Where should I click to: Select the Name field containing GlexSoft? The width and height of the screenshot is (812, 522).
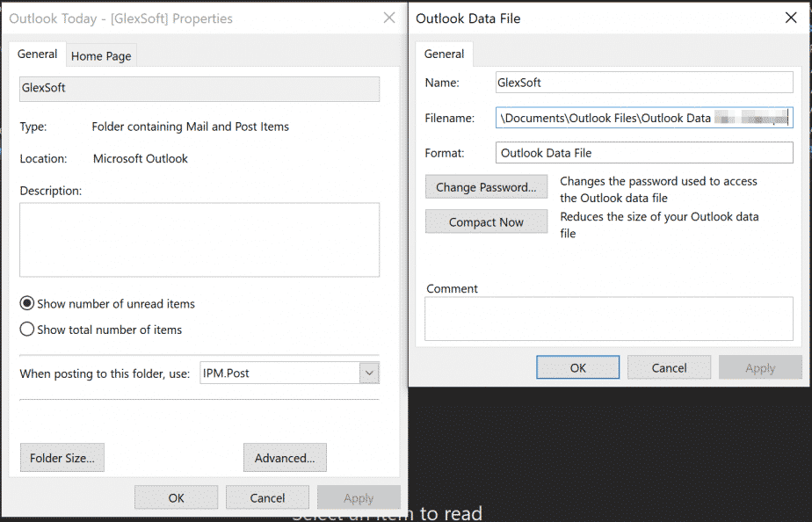click(x=643, y=82)
